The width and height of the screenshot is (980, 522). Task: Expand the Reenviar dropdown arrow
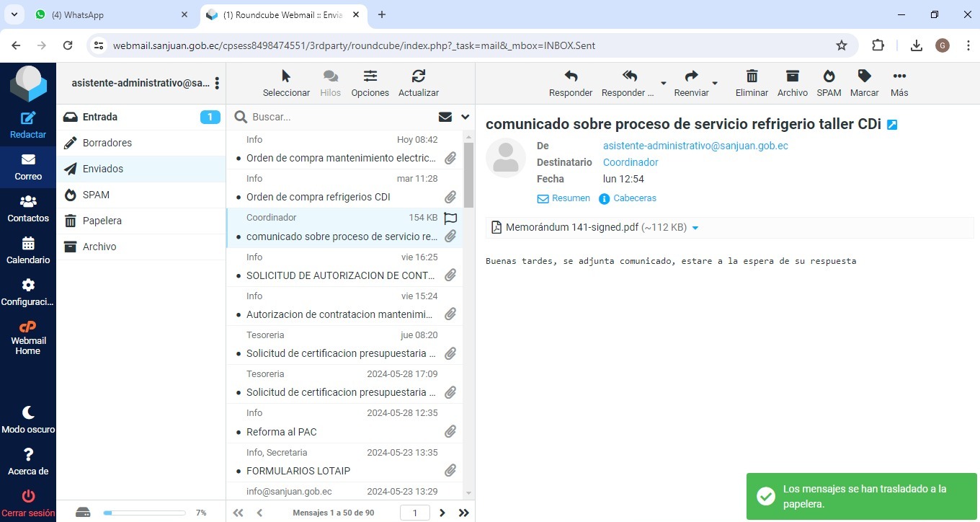click(715, 82)
